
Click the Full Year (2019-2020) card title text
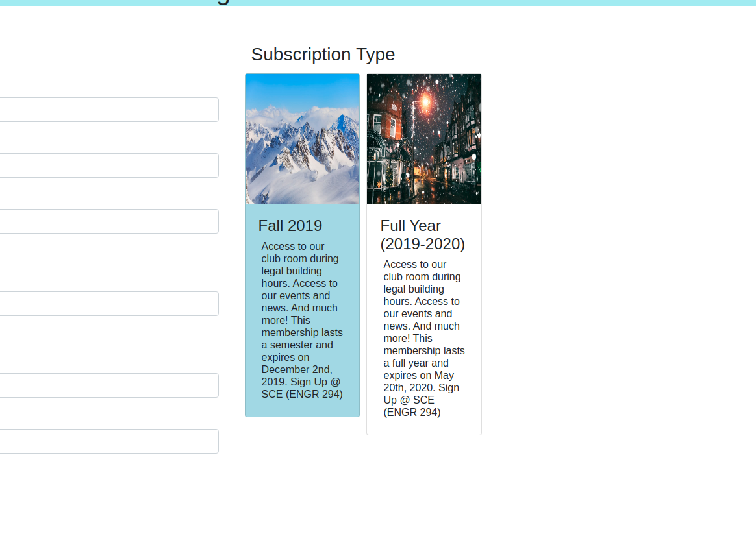click(x=422, y=235)
